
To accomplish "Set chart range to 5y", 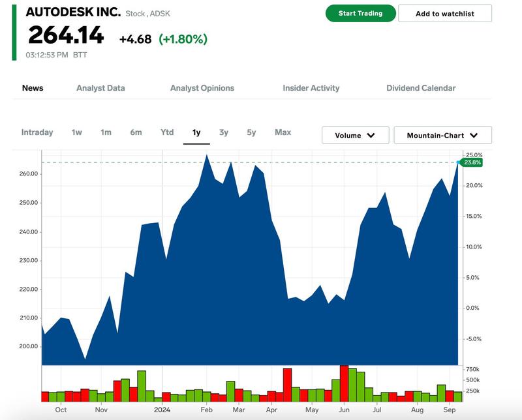I will click(251, 132).
